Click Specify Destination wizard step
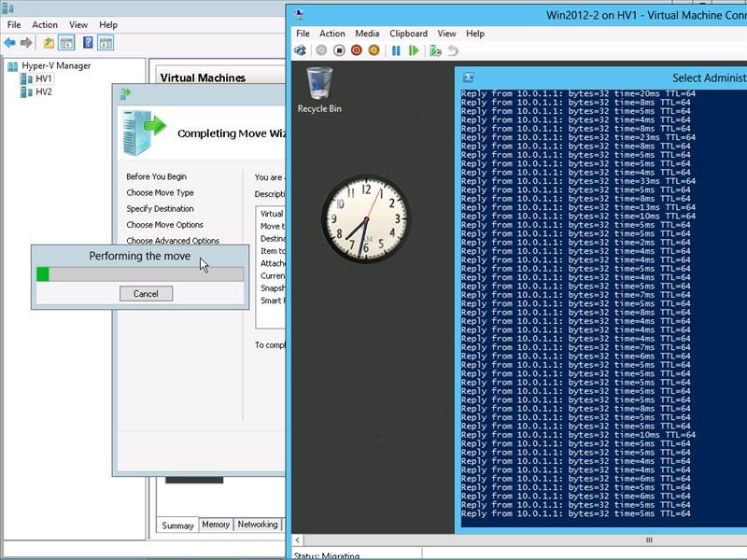This screenshot has width=747, height=560. [x=160, y=208]
